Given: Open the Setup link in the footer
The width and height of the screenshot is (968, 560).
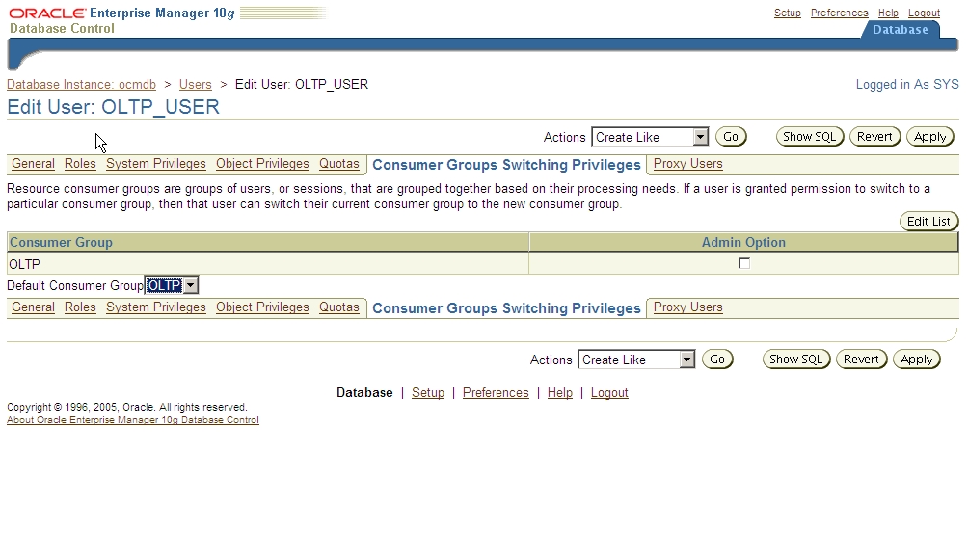Looking at the screenshot, I should [428, 392].
